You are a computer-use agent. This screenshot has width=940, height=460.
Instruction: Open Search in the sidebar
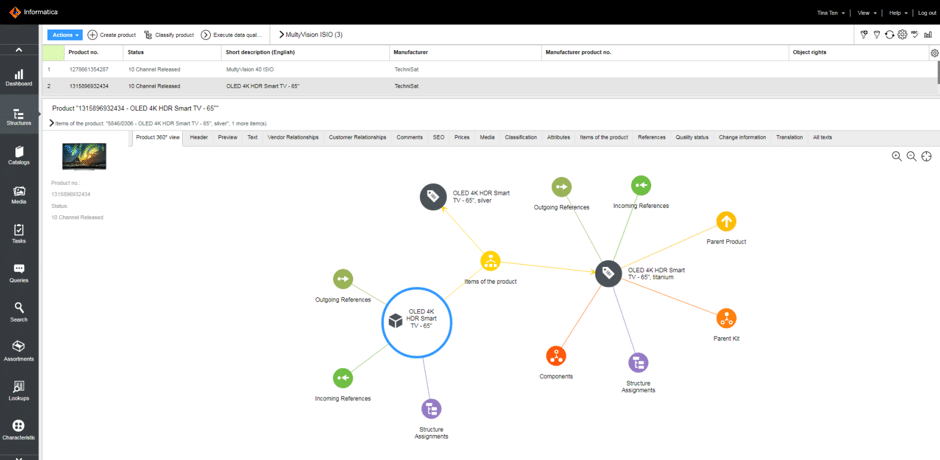tap(19, 312)
